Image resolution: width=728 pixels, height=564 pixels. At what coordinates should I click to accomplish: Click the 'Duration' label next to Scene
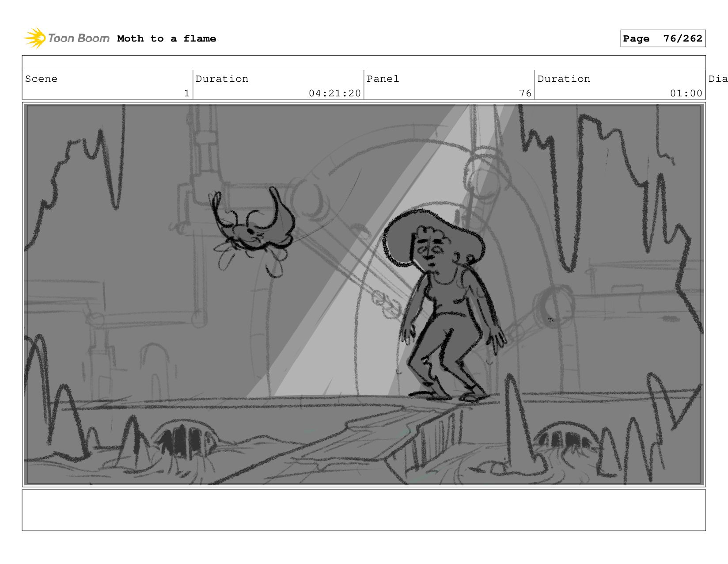pos(222,79)
